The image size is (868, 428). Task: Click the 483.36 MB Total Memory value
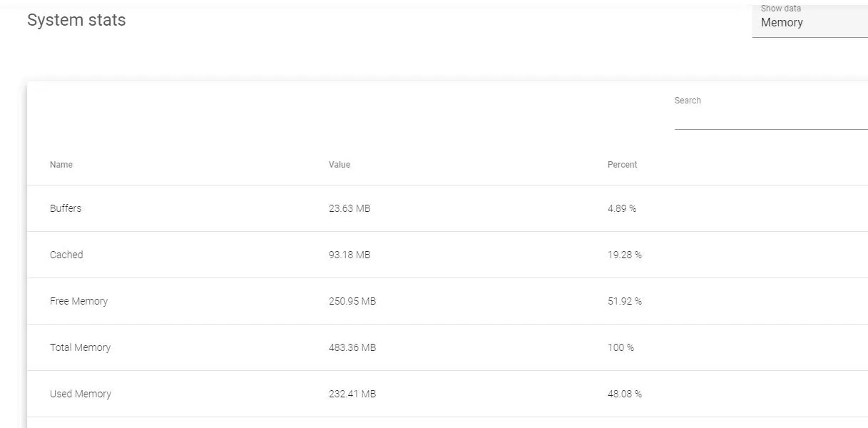352,347
